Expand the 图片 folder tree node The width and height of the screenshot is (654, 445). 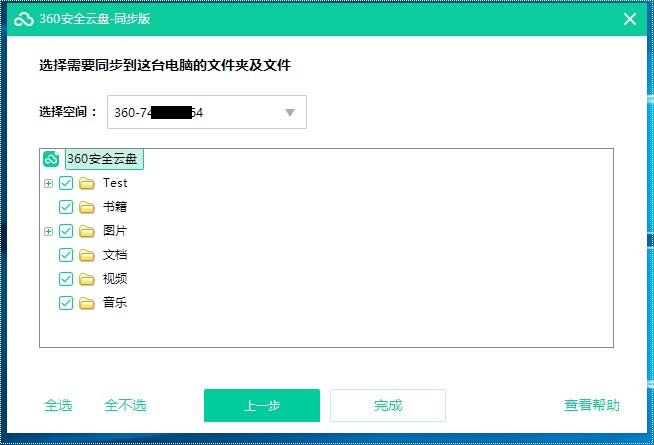tap(48, 231)
